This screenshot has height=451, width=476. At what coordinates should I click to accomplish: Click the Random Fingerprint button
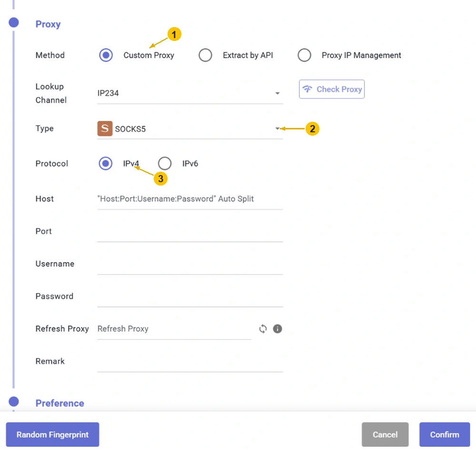(52, 434)
